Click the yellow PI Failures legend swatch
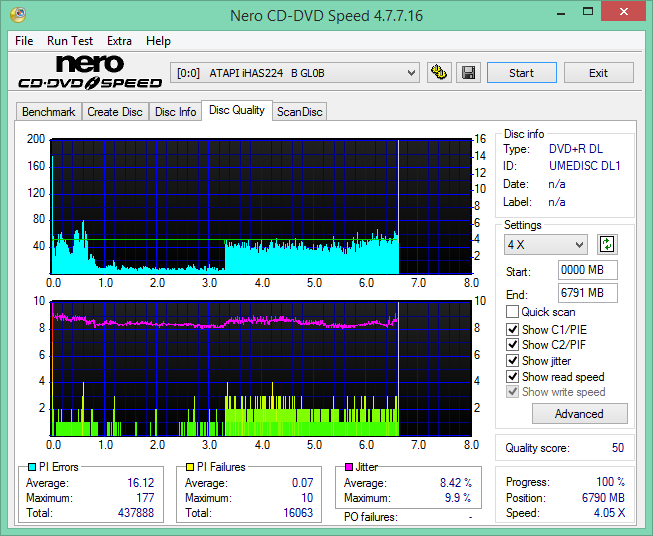 (190, 467)
